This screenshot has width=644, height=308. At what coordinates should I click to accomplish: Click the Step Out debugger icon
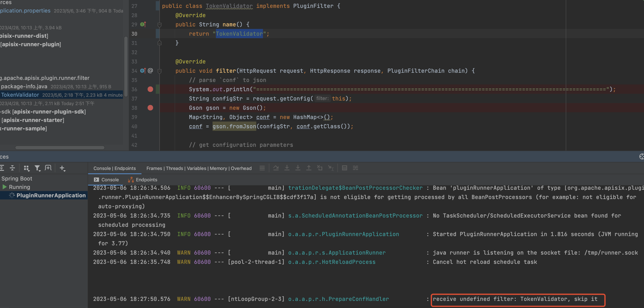pyautogui.click(x=309, y=168)
